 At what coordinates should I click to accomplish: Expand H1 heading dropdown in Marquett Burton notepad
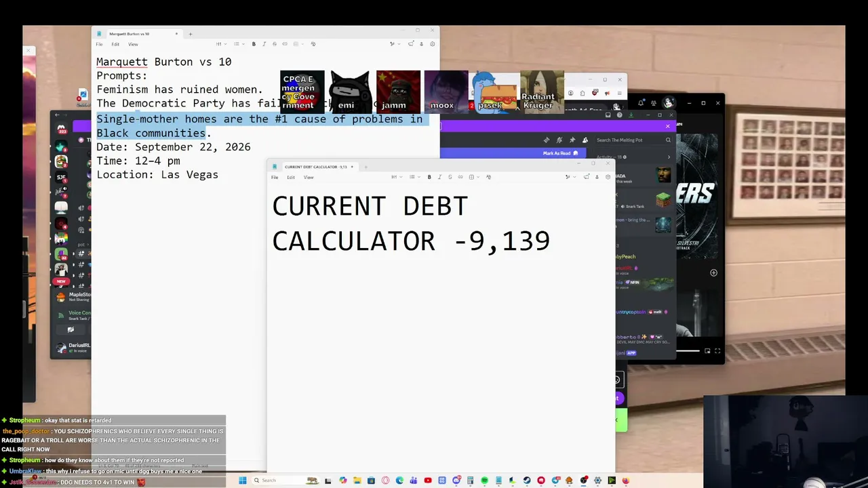tap(220, 44)
